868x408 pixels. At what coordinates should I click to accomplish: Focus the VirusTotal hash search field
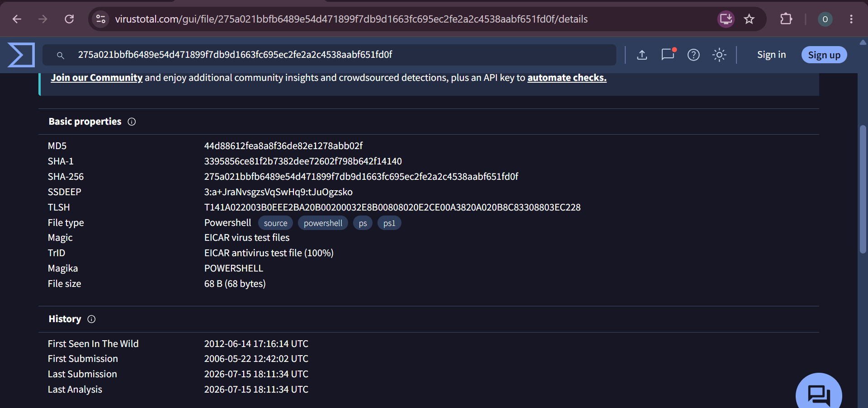click(x=329, y=55)
